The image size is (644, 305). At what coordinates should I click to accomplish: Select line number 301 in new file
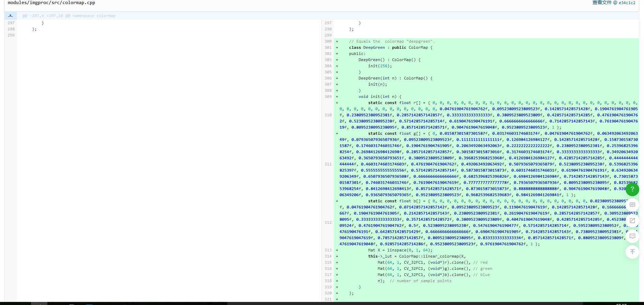coord(328,47)
